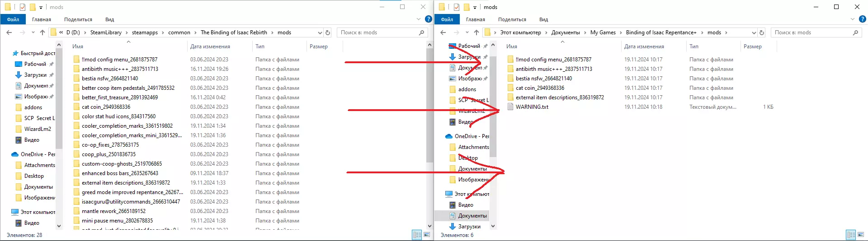Open Файл menu in left window
The height and width of the screenshot is (241, 868).
tap(13, 19)
